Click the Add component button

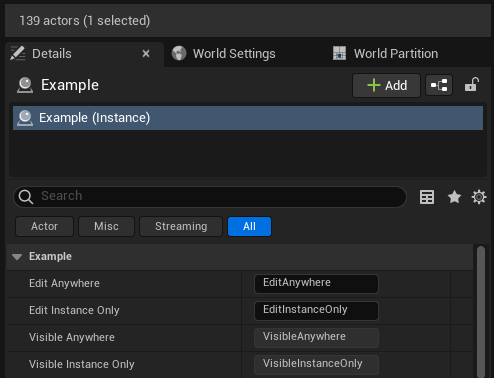[387, 86]
